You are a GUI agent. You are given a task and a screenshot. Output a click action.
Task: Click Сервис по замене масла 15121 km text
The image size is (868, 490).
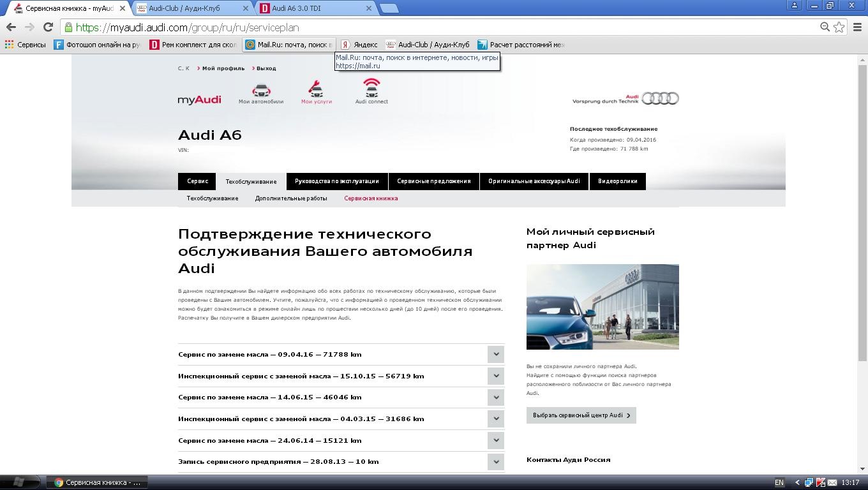[x=270, y=440]
